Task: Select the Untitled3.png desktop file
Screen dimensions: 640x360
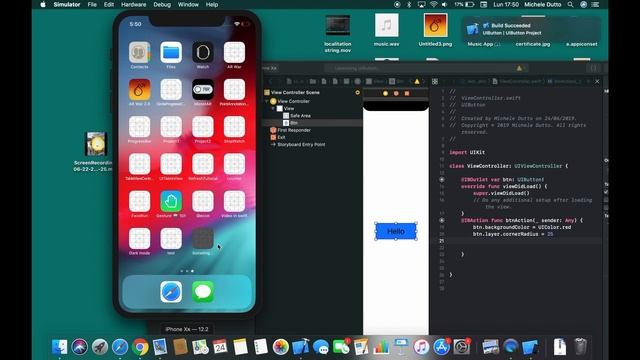Action: point(435,30)
